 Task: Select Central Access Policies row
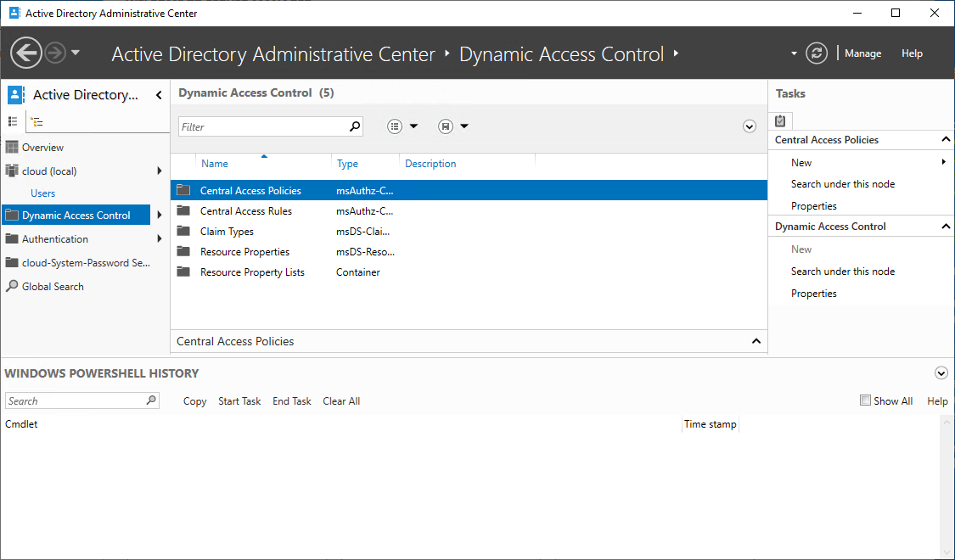pos(469,190)
